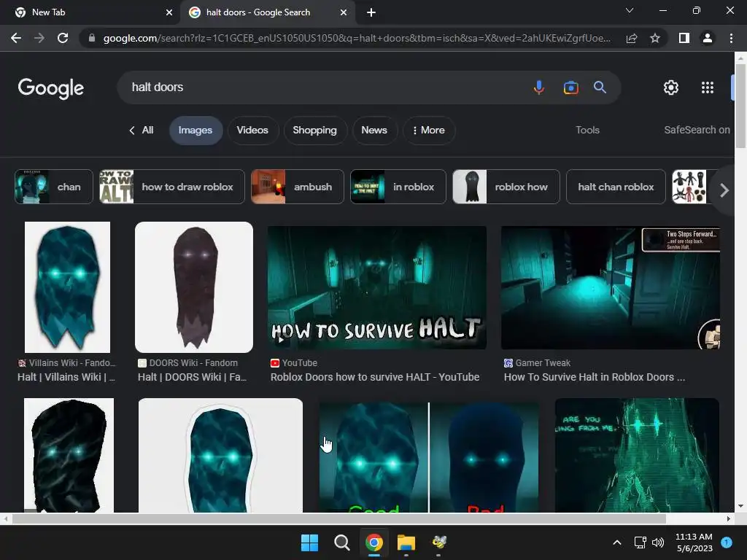Open Gamer Tweak hallway image
The image size is (747, 560).
click(x=611, y=287)
